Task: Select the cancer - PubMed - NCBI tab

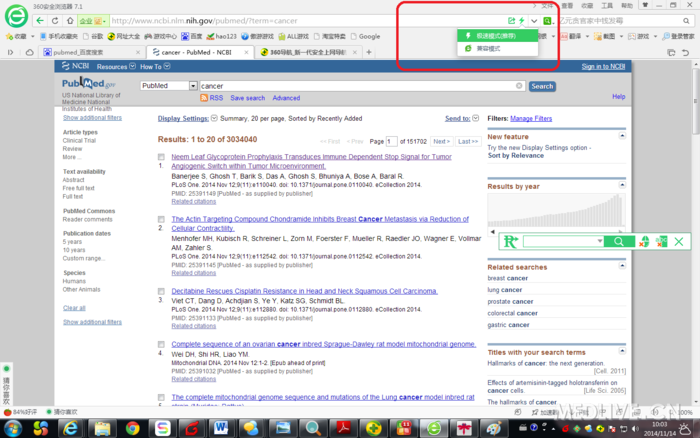Action: tap(200, 52)
